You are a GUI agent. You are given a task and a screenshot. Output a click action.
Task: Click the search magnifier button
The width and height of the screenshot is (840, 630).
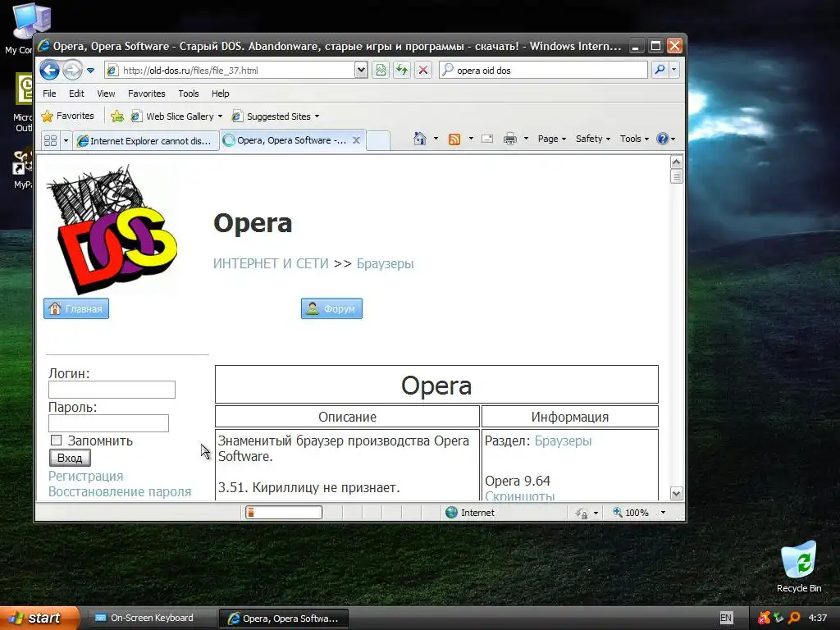tap(660, 70)
